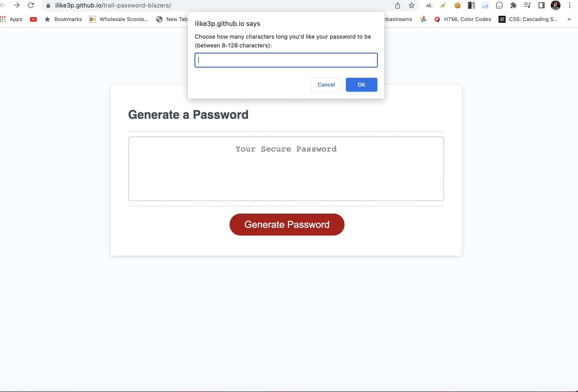This screenshot has width=578, height=392.
Task: Open the music playlist extension
Action: coord(528,5)
